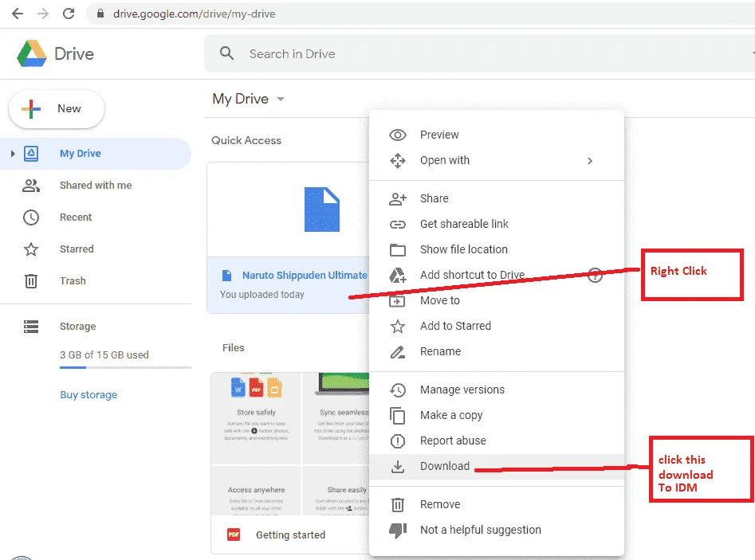Click the Storage label in sidebar
Viewport: 755px width, 560px height.
pos(77,326)
